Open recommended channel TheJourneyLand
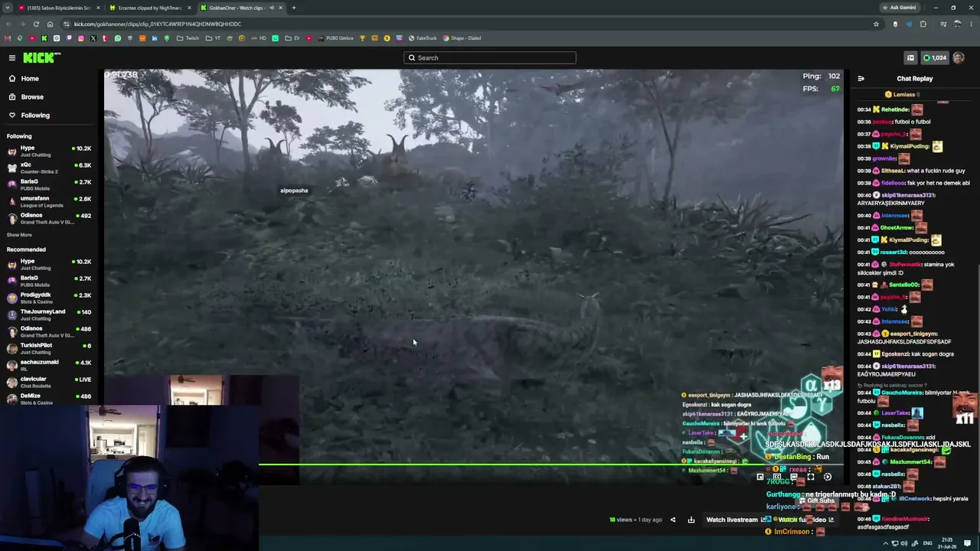 (x=49, y=315)
